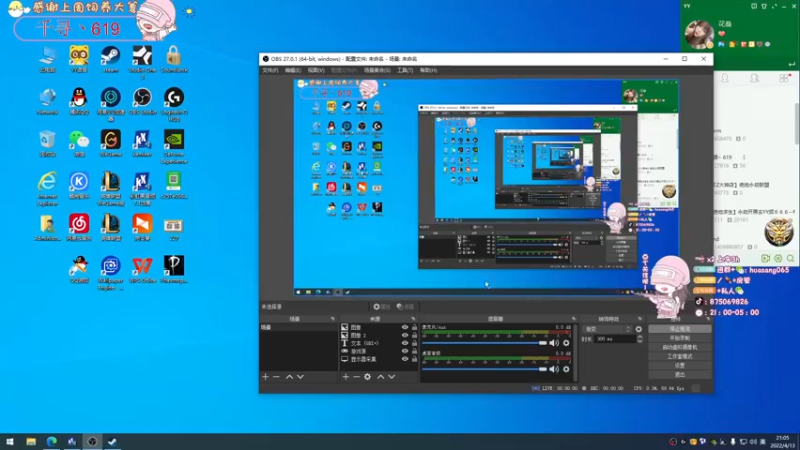Toggle lock on 显示器采集 source
The height and width of the screenshot is (450, 800).
(x=414, y=359)
